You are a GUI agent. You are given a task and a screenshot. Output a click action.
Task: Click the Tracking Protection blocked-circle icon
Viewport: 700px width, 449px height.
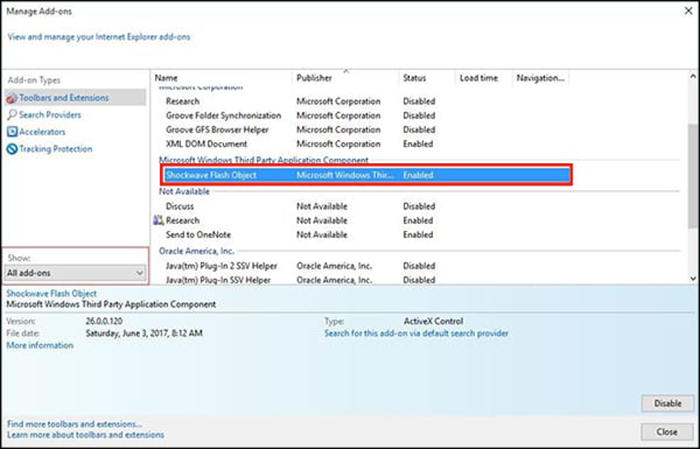point(12,149)
